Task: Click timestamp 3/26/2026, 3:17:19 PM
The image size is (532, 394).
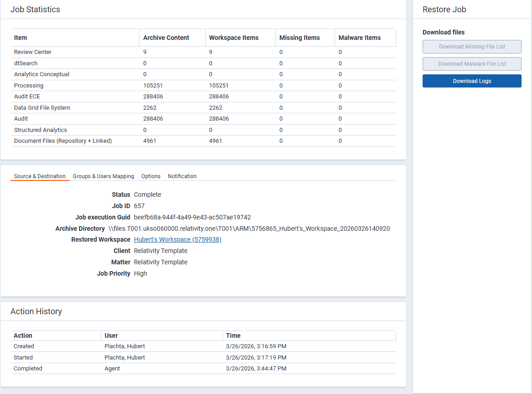Action: pyautogui.click(x=256, y=357)
